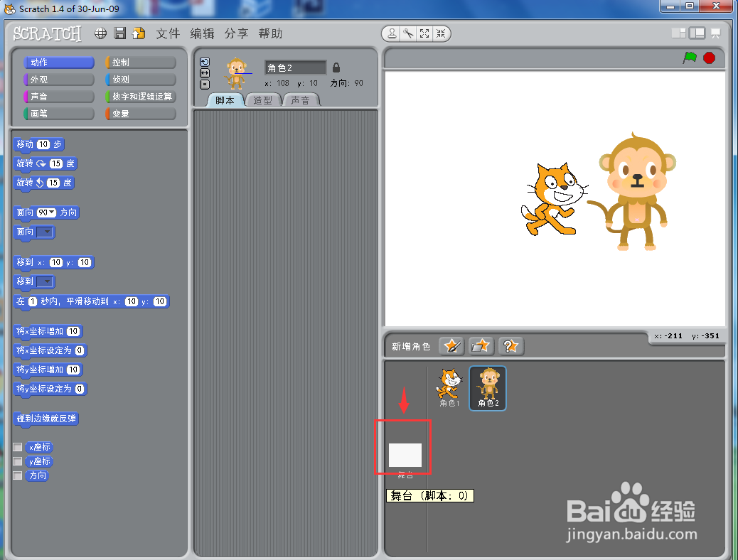738x560 pixels.
Task: Select the 动作 block category
Action: [x=59, y=62]
